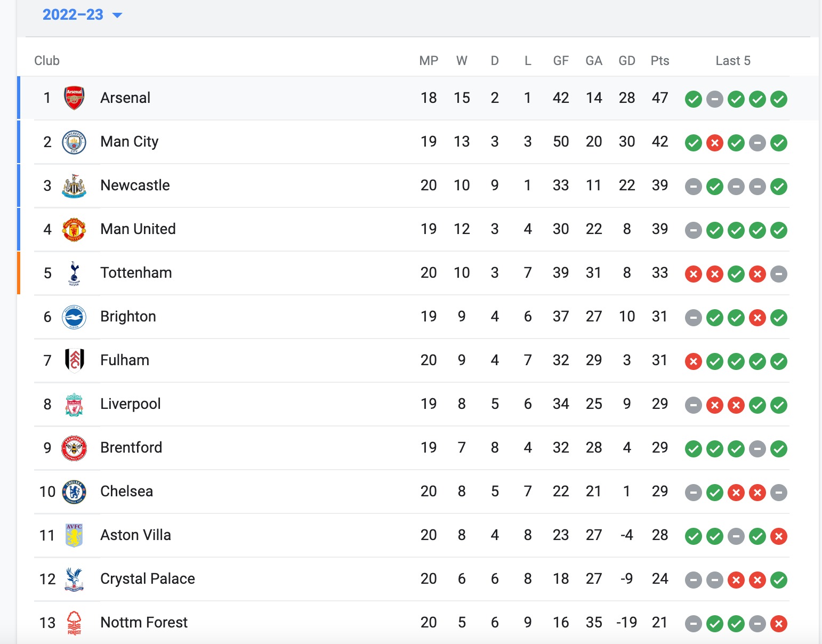Click the Arsenal club crest

[74, 98]
